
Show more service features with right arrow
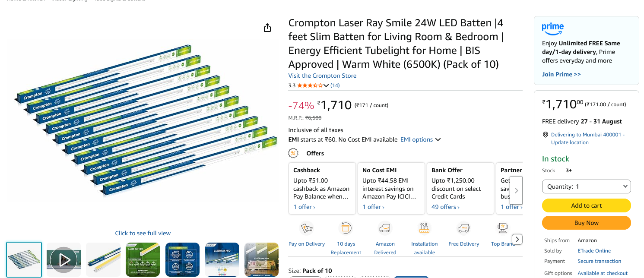(x=517, y=239)
